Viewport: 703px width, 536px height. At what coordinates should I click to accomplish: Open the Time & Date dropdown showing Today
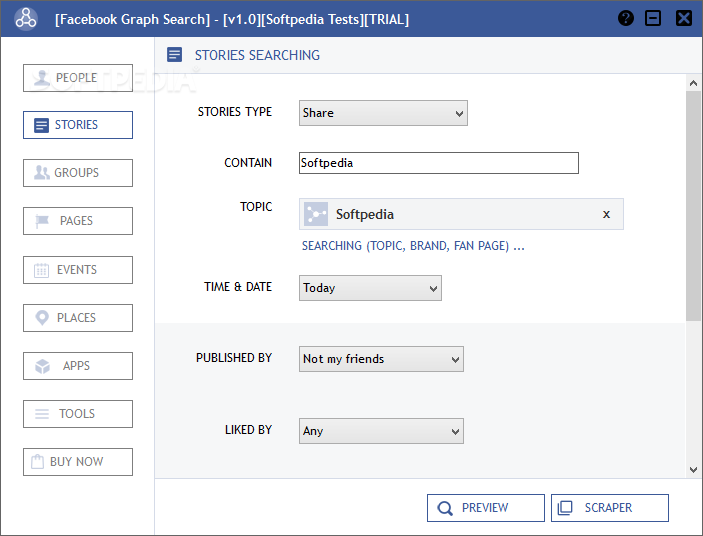tap(370, 288)
